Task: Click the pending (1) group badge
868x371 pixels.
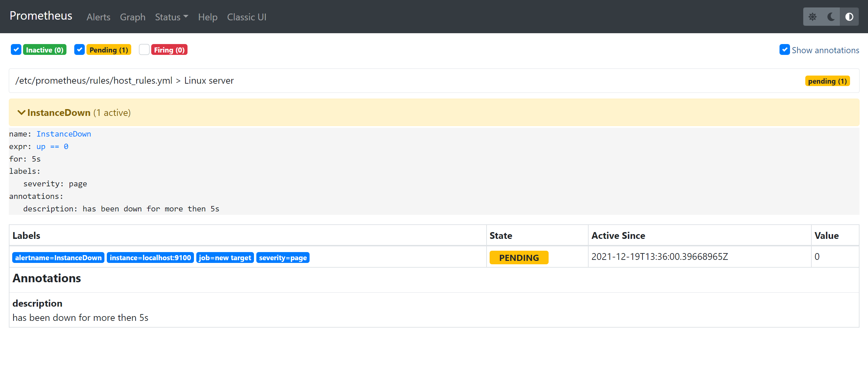Action: (x=827, y=81)
